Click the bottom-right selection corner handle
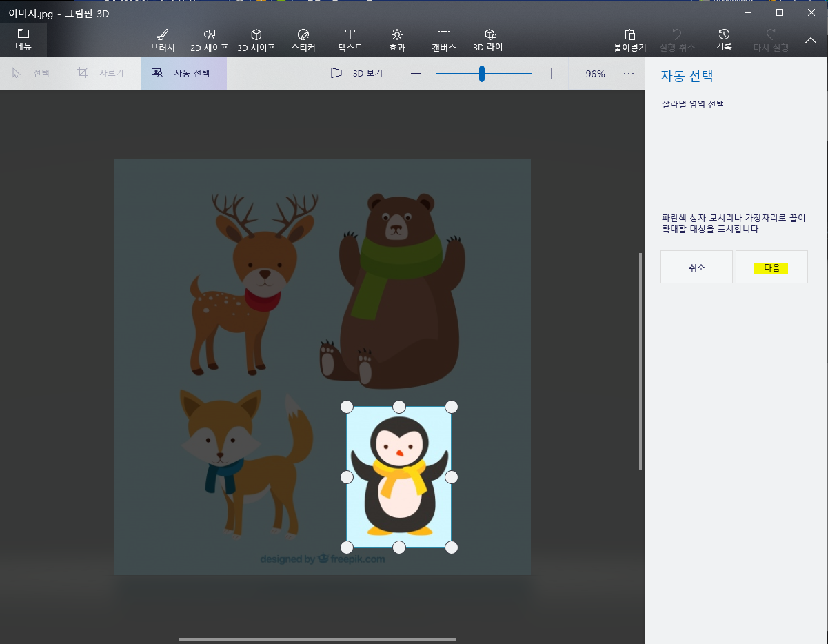828x644 pixels. click(452, 547)
